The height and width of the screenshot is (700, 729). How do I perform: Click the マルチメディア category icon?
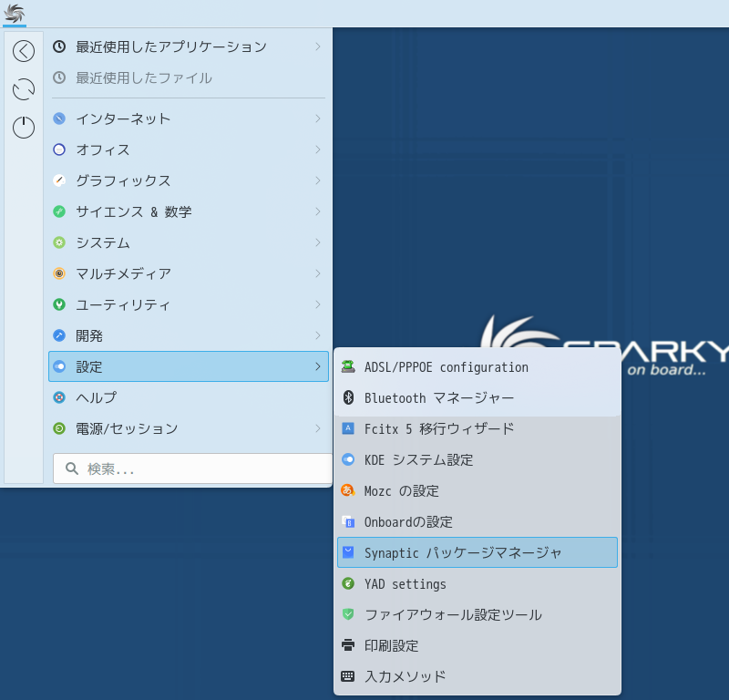coord(59,273)
